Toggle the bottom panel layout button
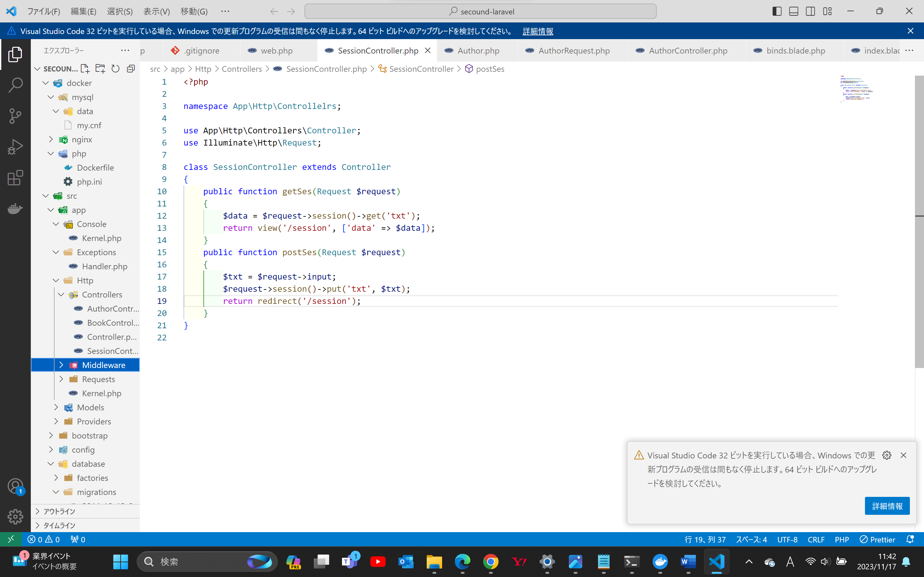Screen dimensions: 924x577 [793, 12]
